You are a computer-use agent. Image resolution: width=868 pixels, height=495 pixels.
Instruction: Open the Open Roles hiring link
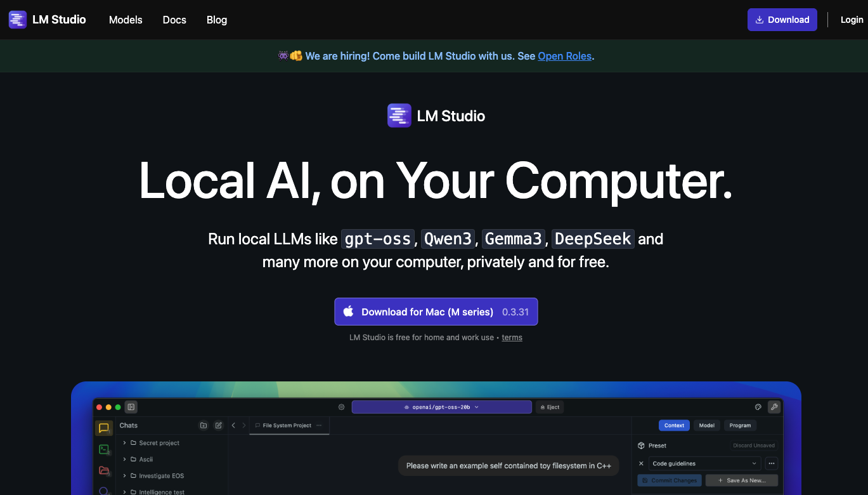pyautogui.click(x=564, y=56)
